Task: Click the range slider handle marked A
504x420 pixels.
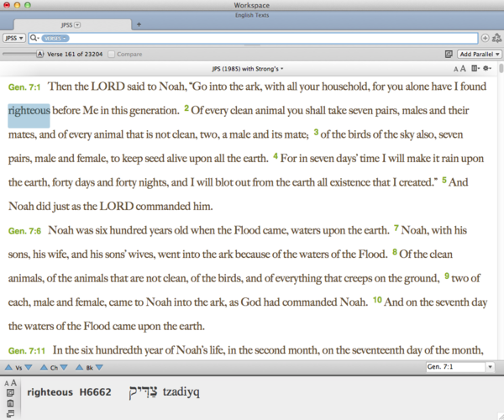Action: pos(39,54)
